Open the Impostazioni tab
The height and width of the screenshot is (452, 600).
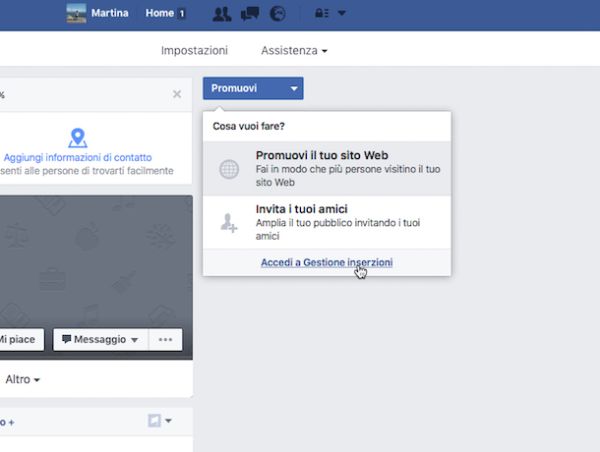(x=194, y=51)
